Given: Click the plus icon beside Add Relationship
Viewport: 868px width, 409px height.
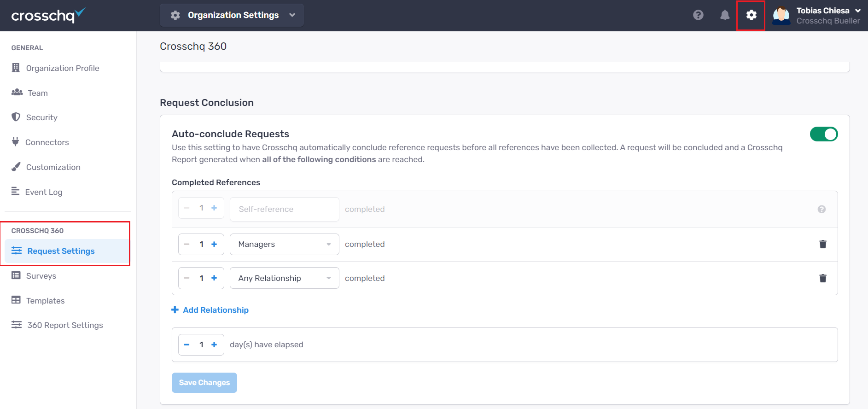Looking at the screenshot, I should 175,310.
